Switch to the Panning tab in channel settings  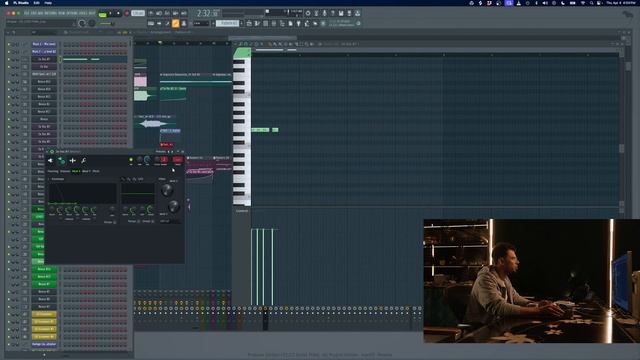(x=53, y=171)
